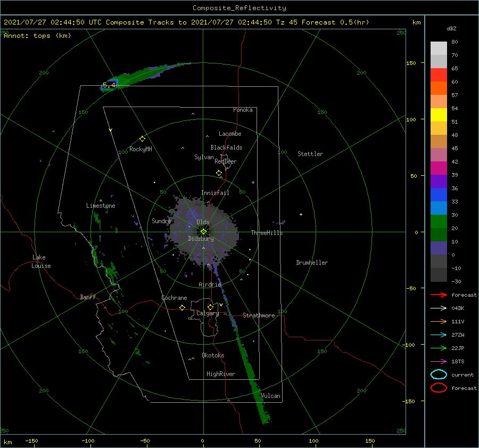Click the Blackfalds label
Image resolution: width=479 pixels, height=448 pixels.
pos(226,148)
